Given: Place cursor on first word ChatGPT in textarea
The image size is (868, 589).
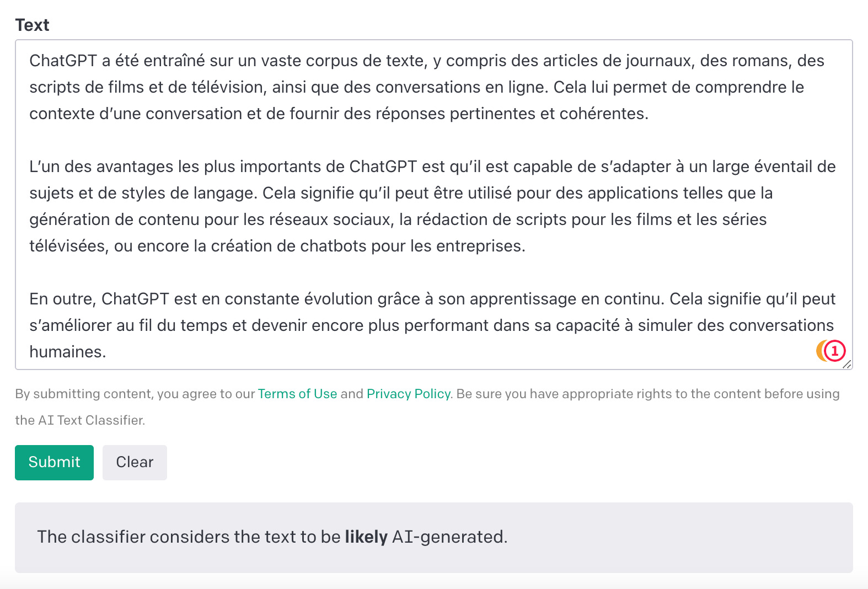Looking at the screenshot, I should coord(63,61).
